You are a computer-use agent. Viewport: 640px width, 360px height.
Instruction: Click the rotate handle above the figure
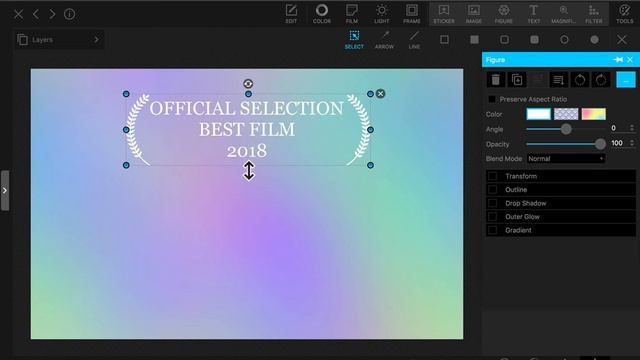[248, 84]
